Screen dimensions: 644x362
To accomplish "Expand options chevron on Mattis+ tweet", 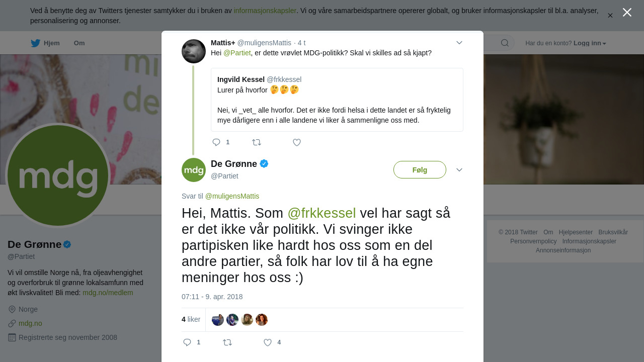I will point(459,43).
